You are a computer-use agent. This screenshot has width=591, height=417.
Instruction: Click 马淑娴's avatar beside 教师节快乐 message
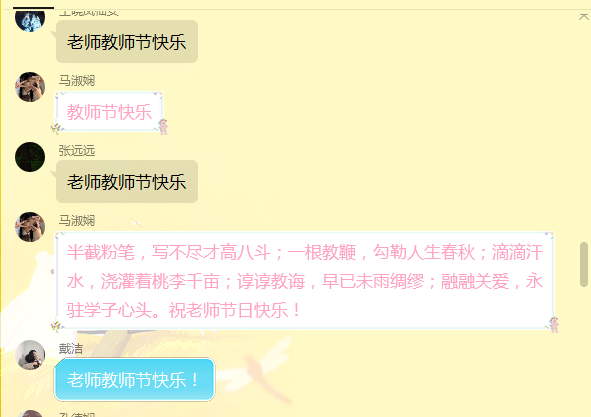coord(30,87)
